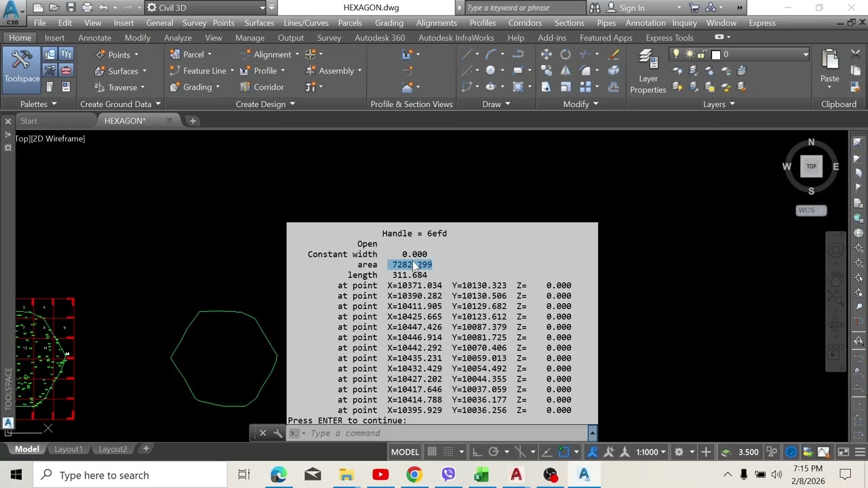Click the command line customize wrench
The height and width of the screenshot is (488, 868).
tap(278, 433)
